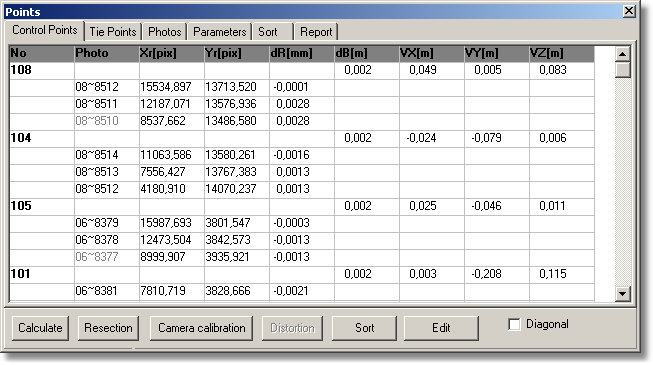
Task: Click the Calculate button
Action: [x=40, y=328]
